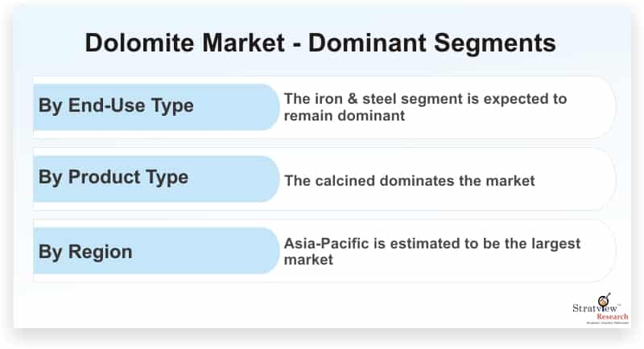Image resolution: width=644 pixels, height=349 pixels.
Task: Select the "By End-Use Type" label
Action: coord(116,106)
